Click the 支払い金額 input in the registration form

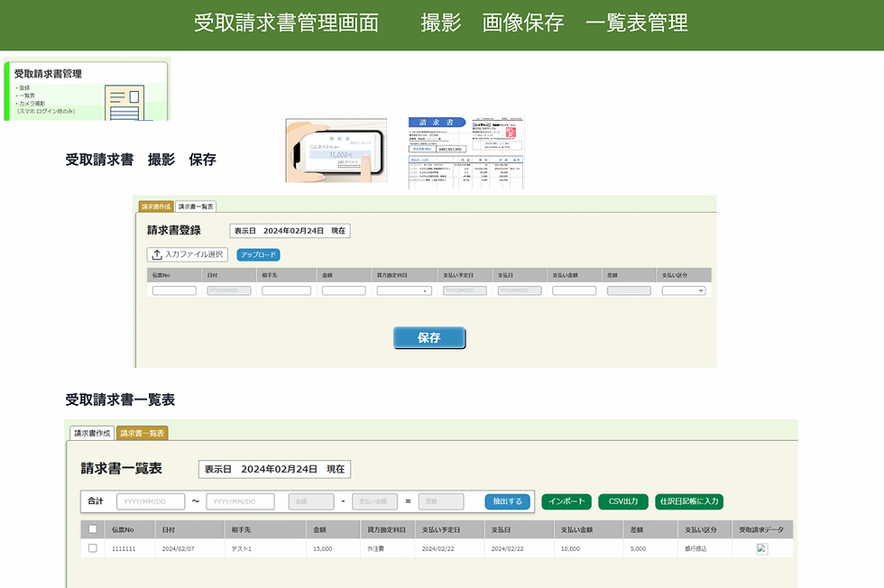point(574,291)
